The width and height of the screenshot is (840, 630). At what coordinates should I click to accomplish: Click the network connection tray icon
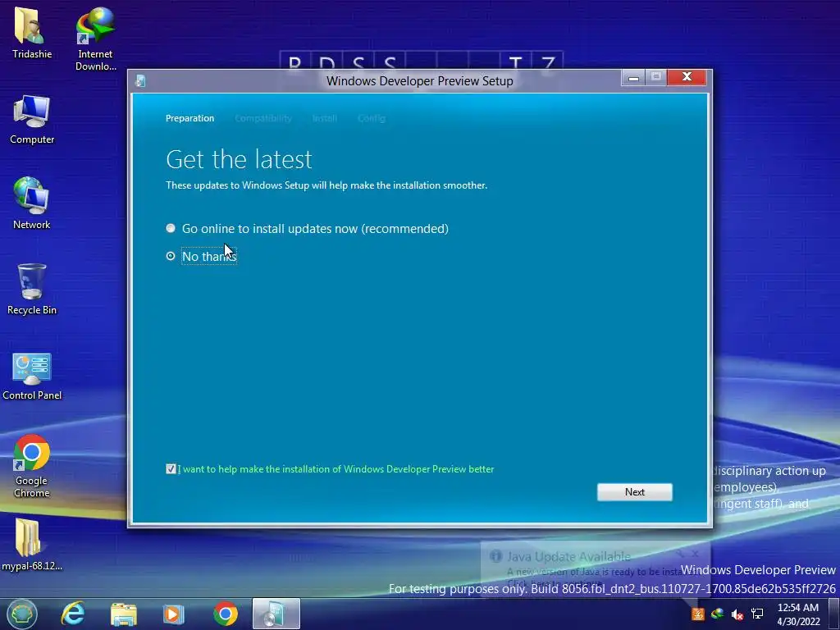point(757,614)
